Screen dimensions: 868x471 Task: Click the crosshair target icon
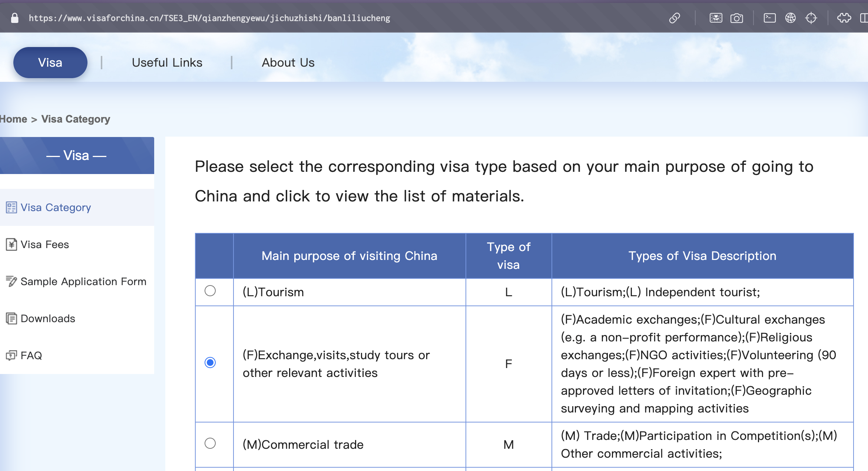point(811,18)
